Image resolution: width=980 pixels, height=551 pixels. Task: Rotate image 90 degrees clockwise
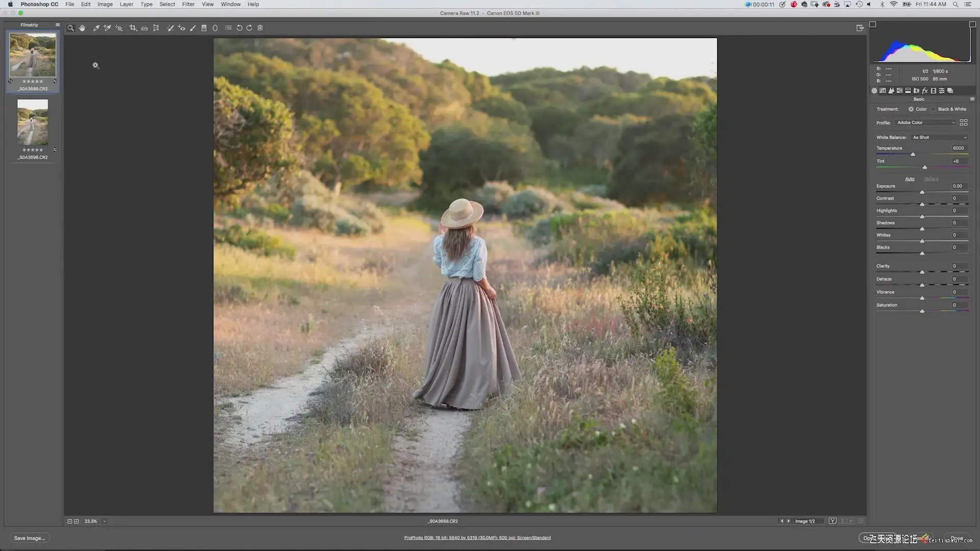pos(250,28)
